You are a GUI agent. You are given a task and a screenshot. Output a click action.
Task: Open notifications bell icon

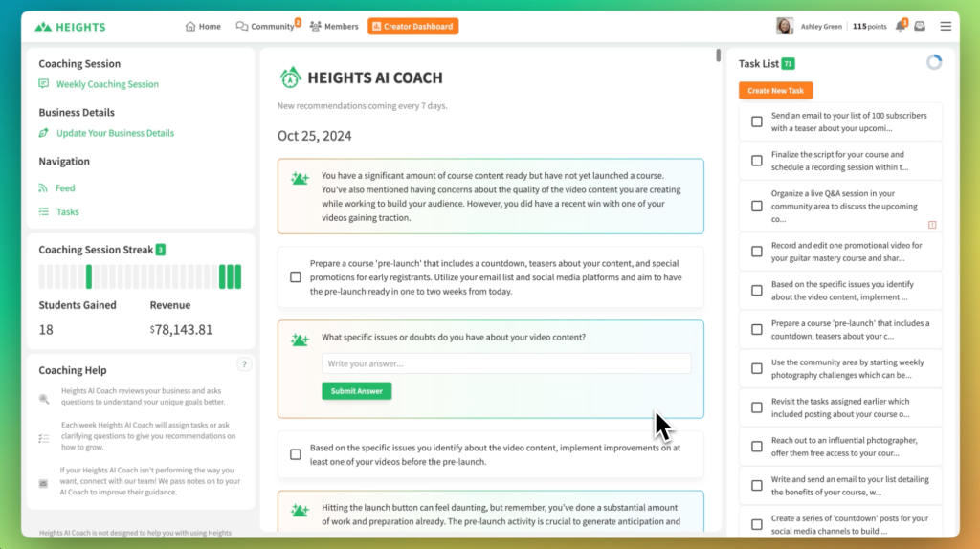(x=900, y=27)
